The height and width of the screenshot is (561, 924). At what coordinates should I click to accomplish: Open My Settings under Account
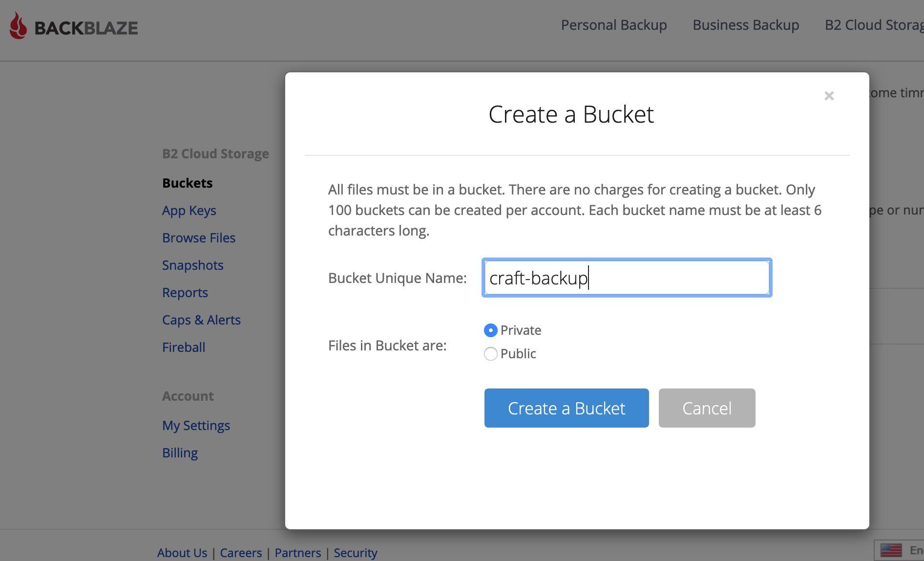pyautogui.click(x=196, y=426)
